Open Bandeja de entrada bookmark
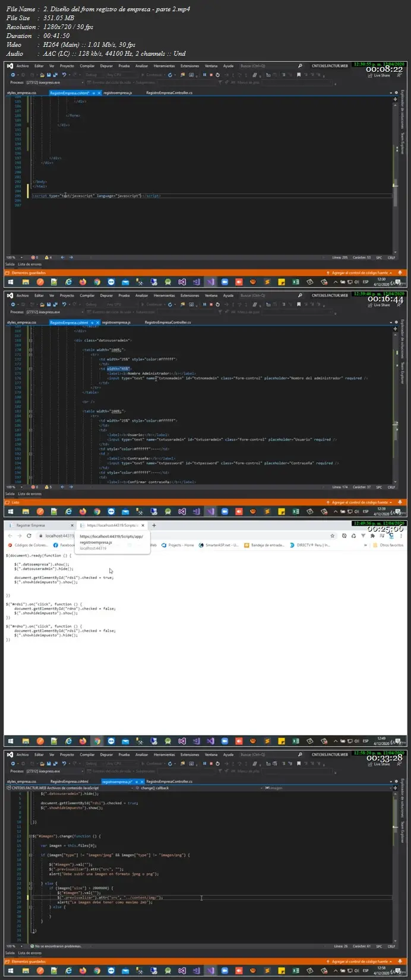411x980 pixels. (x=265, y=545)
